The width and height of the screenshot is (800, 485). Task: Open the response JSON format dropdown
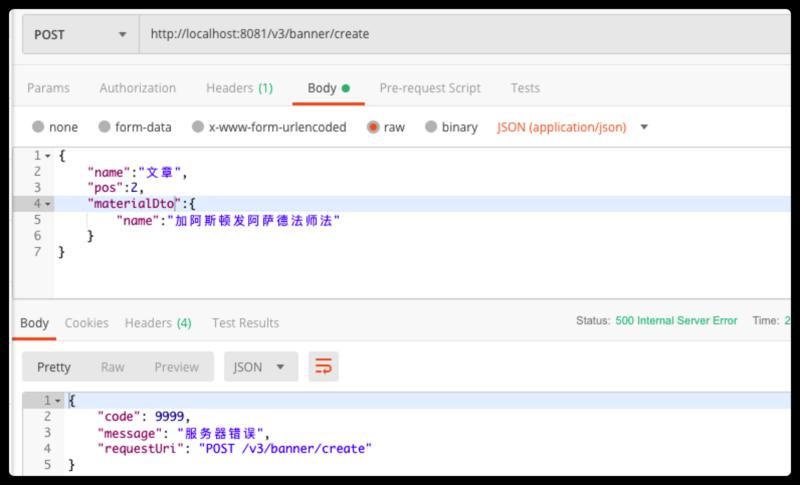tap(259, 367)
